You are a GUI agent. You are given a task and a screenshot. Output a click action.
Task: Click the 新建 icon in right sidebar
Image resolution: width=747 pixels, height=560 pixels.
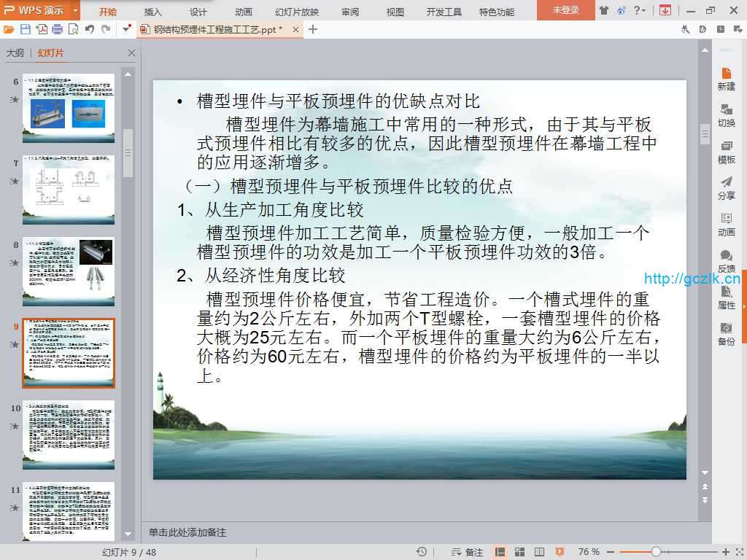pos(726,78)
